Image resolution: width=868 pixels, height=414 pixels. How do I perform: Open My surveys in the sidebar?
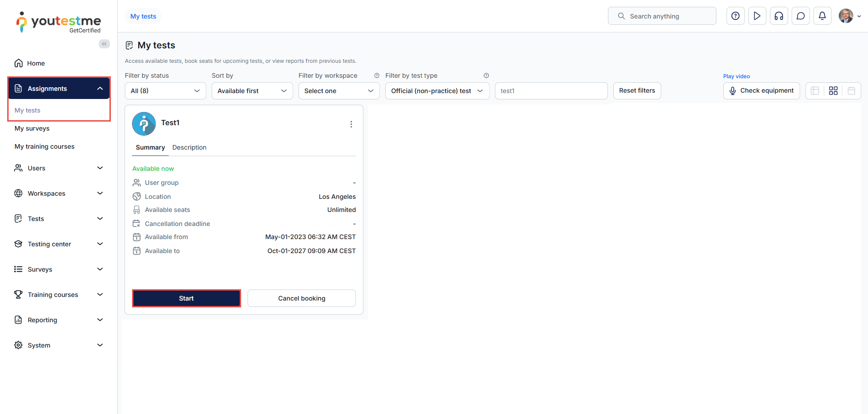point(32,128)
